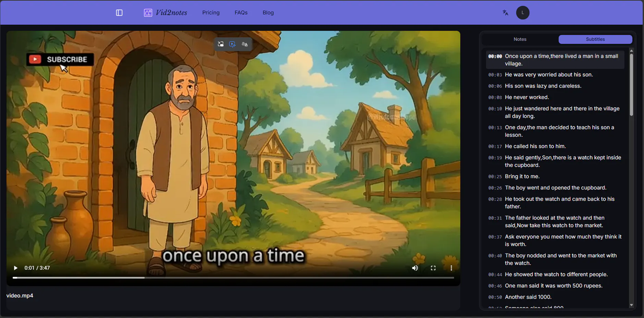Click the subtitle panel scrollbar thumb
The width and height of the screenshot is (644, 318).
click(x=631, y=84)
